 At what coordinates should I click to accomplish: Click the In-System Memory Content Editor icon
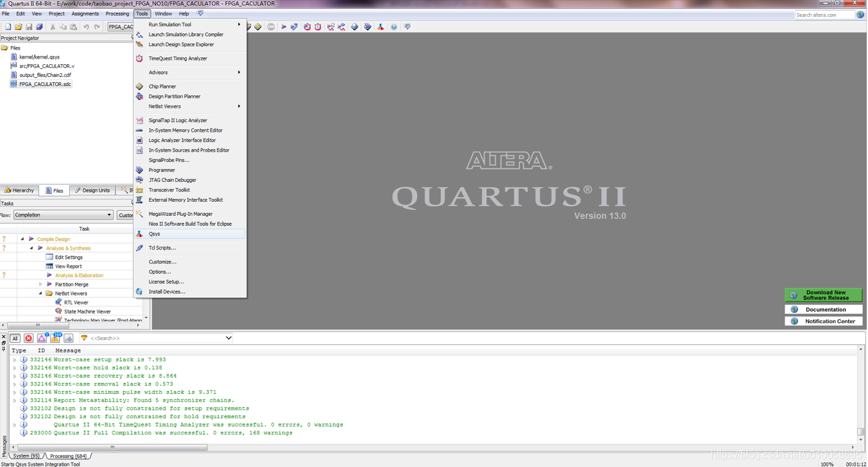(x=139, y=130)
